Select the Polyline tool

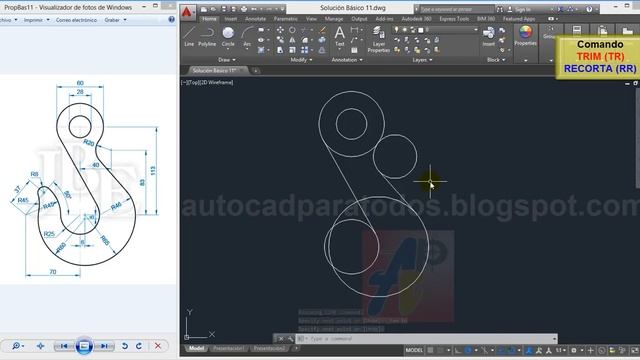pos(207,36)
